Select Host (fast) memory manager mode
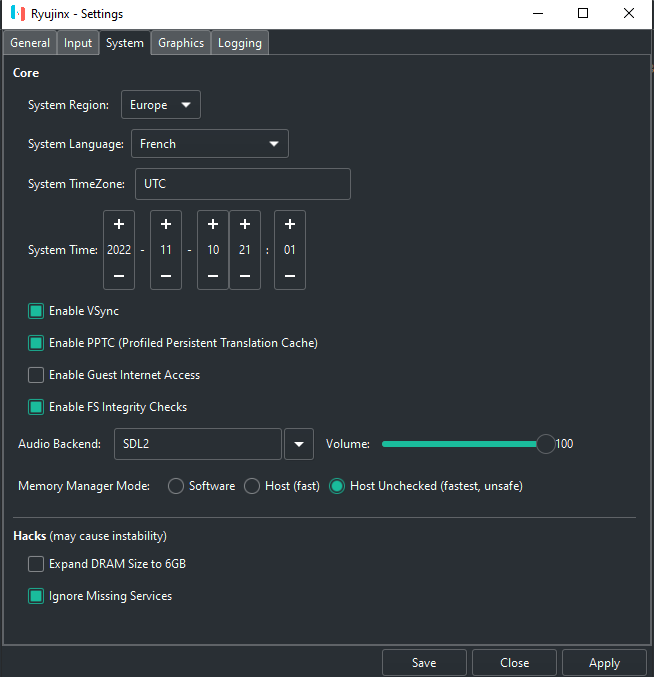The height and width of the screenshot is (677, 654). click(252, 486)
